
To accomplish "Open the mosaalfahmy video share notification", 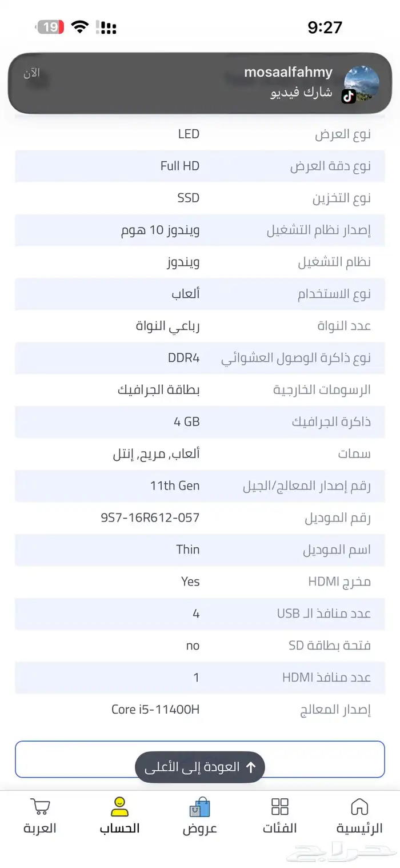I will pyautogui.click(x=200, y=83).
